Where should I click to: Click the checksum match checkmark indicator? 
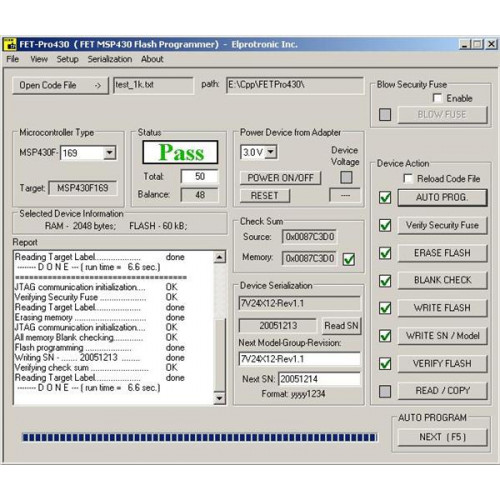(349, 259)
